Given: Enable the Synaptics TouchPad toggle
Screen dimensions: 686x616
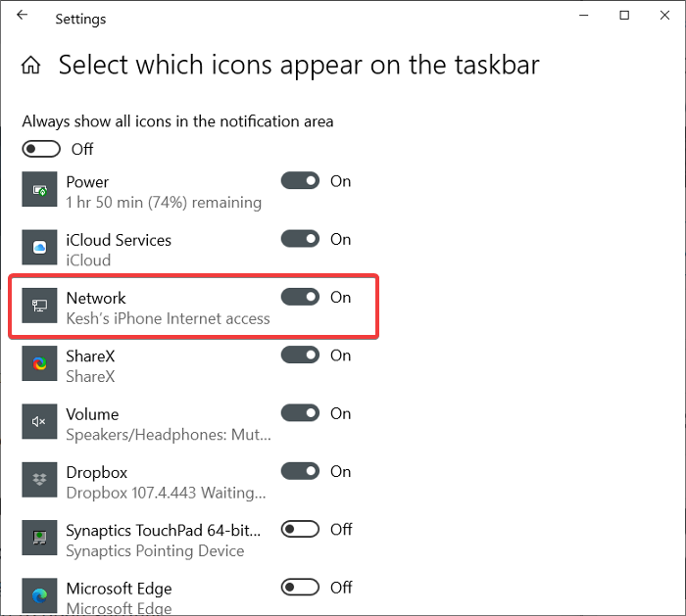Looking at the screenshot, I should [x=300, y=529].
